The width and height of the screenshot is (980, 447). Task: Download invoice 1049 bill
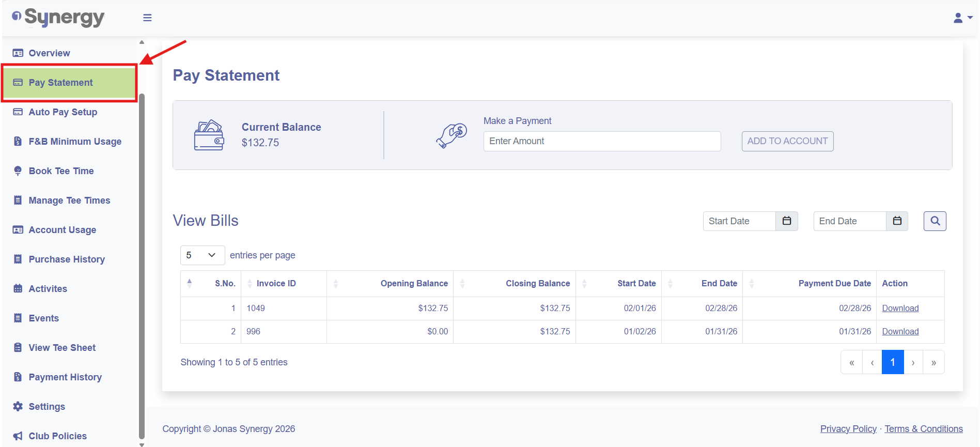click(x=900, y=309)
